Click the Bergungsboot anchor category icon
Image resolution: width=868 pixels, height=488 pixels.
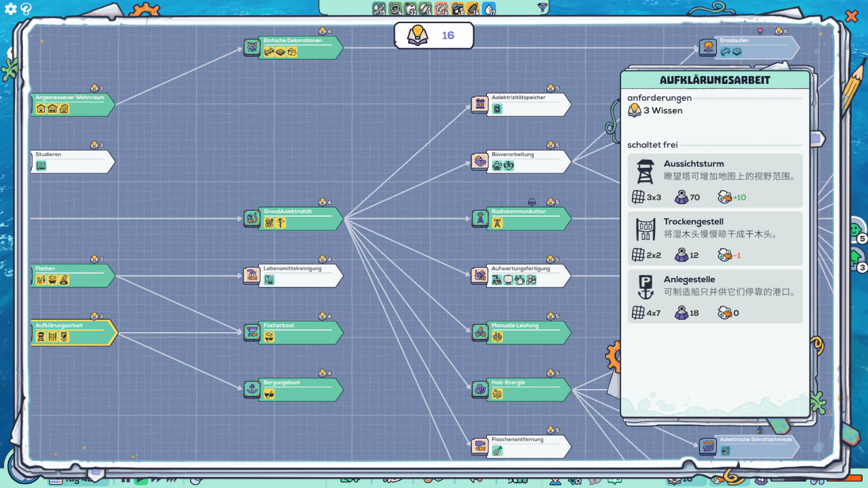tap(252, 389)
